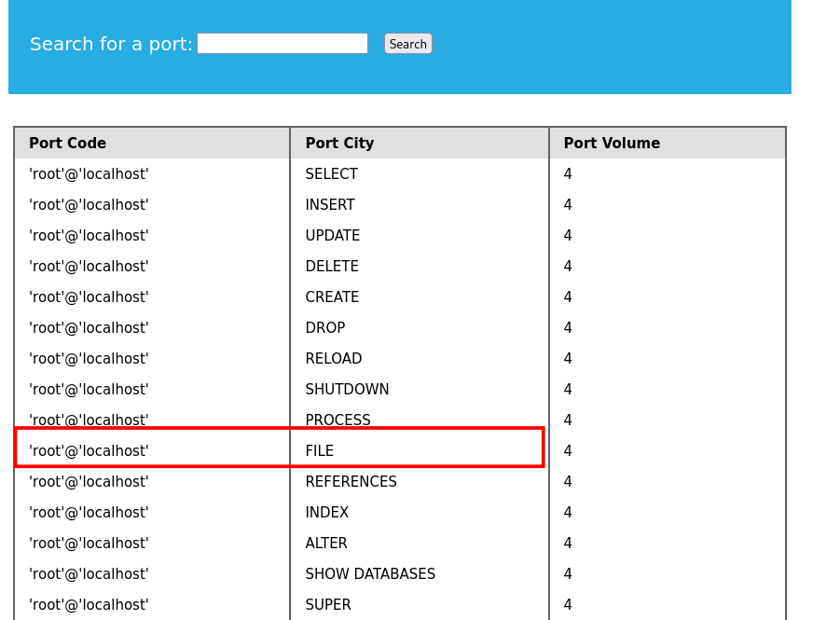This screenshot has width=840, height=620.
Task: Focus the port search input field
Action: point(282,44)
